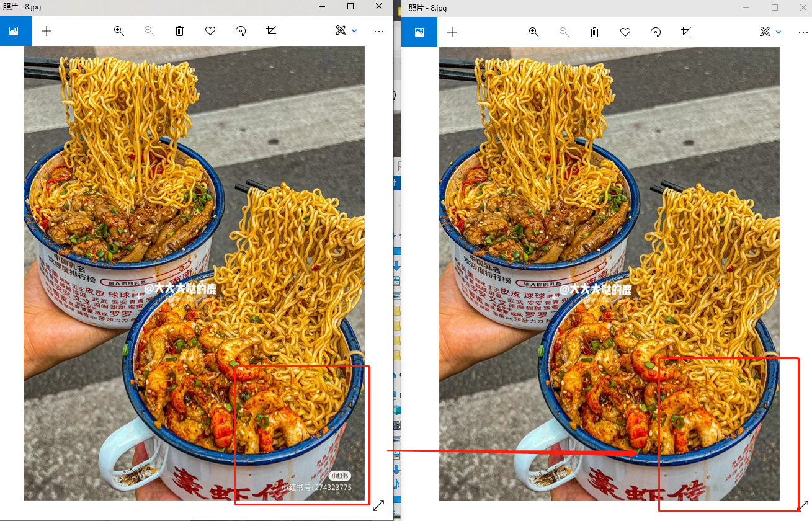Open the photo collection in left Photos window
Image resolution: width=812 pixels, height=521 pixels.
point(16,31)
